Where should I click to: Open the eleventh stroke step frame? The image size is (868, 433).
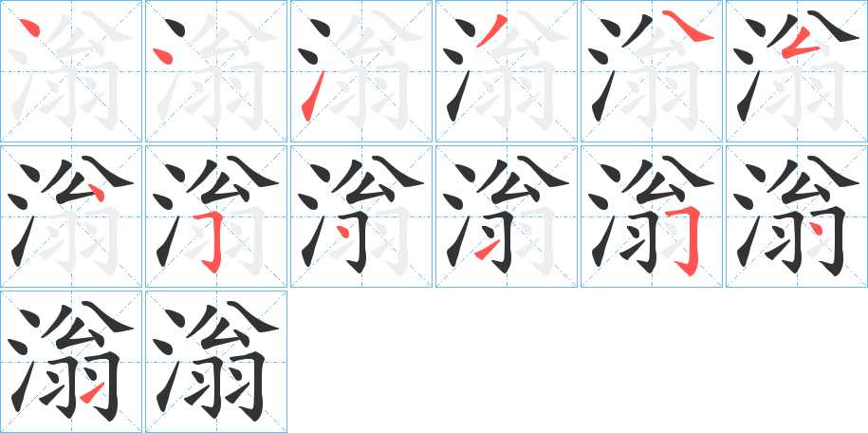652,216
